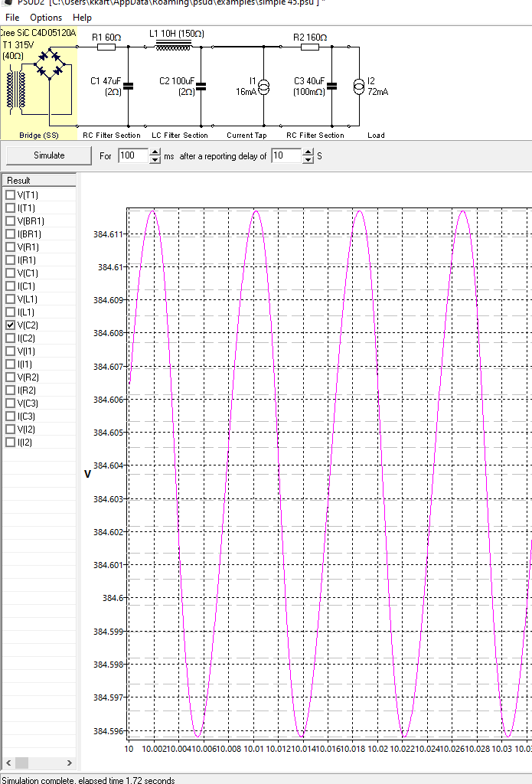Click the 384.6 y-axis value
The width and height of the screenshot is (532, 784).
[113, 598]
